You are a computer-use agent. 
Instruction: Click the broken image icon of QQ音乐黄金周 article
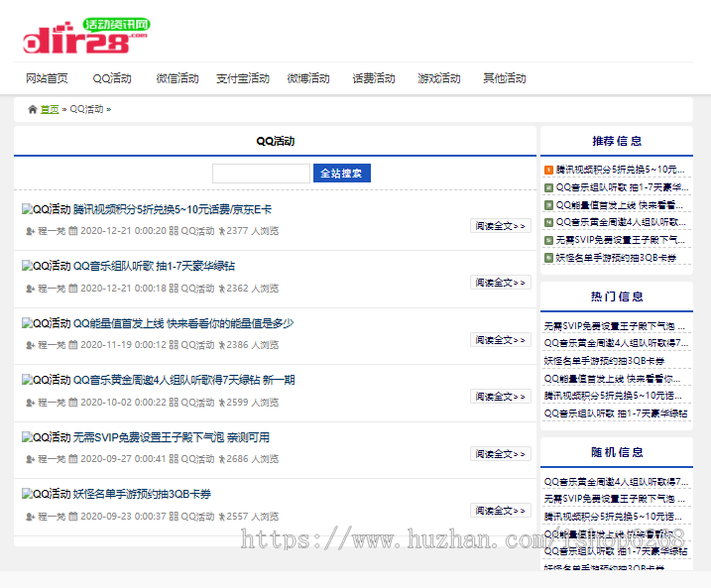[27, 380]
